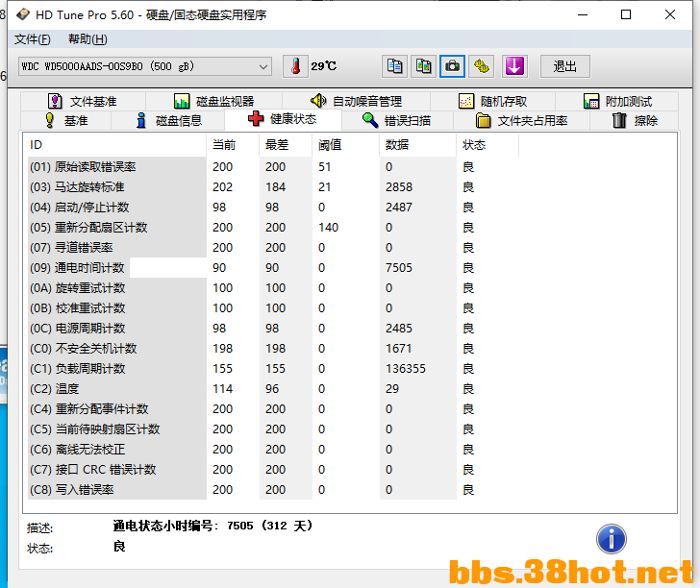The image size is (700, 588).
Task: Click the 数据 column header
Action: click(x=418, y=145)
